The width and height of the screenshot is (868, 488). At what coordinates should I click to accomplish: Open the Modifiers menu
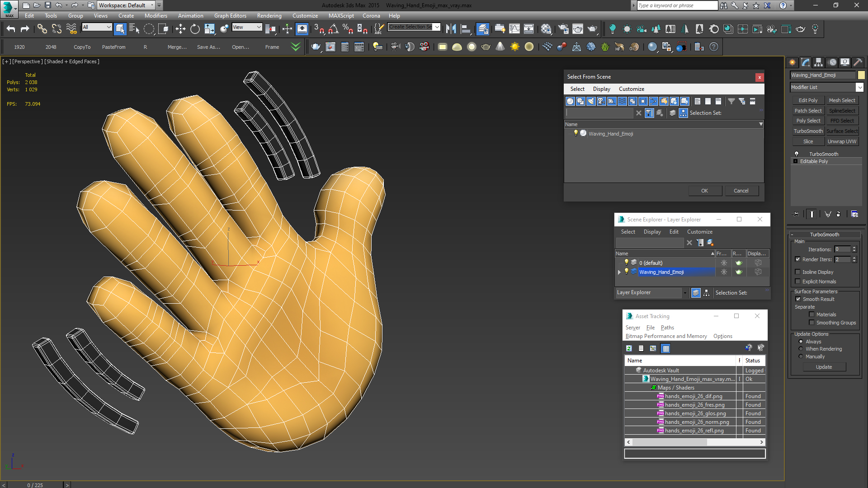pyautogui.click(x=156, y=15)
